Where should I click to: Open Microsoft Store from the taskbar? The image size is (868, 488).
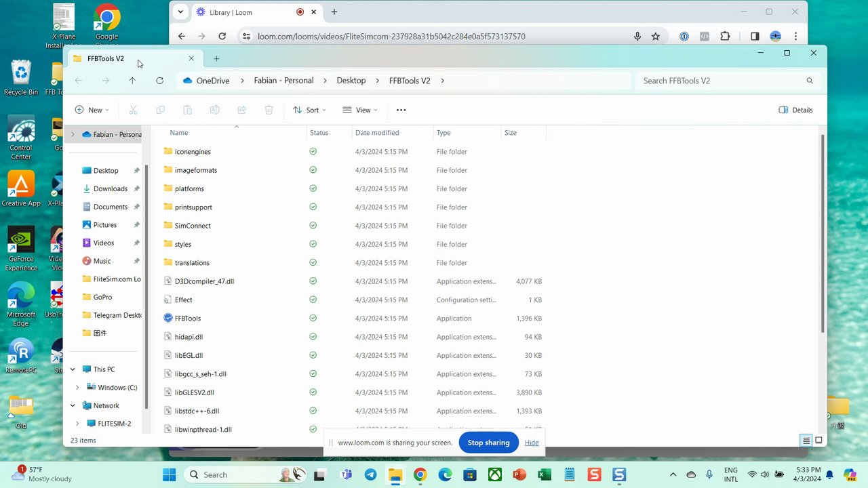point(470,474)
